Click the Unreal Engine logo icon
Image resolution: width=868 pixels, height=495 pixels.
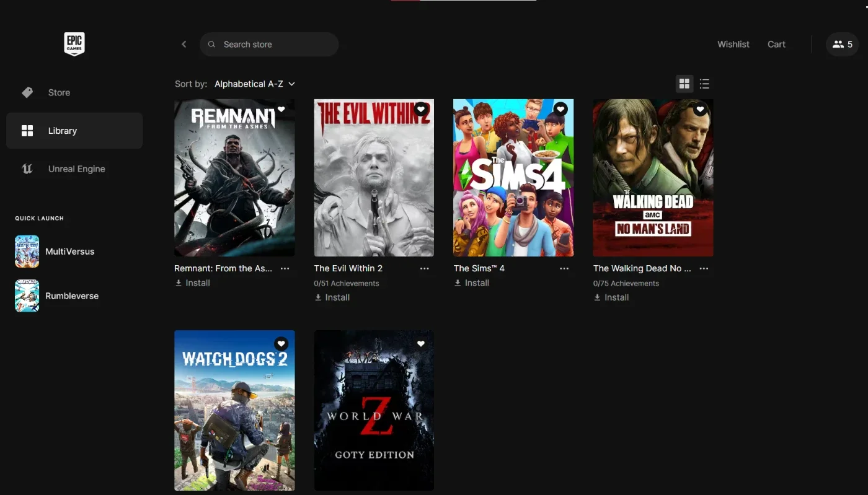(27, 169)
